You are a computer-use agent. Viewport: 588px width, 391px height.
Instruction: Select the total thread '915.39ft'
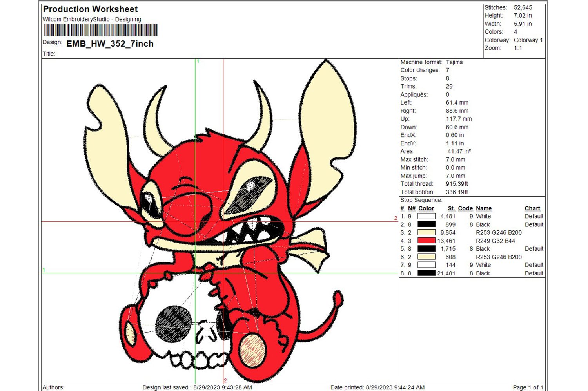click(x=457, y=184)
